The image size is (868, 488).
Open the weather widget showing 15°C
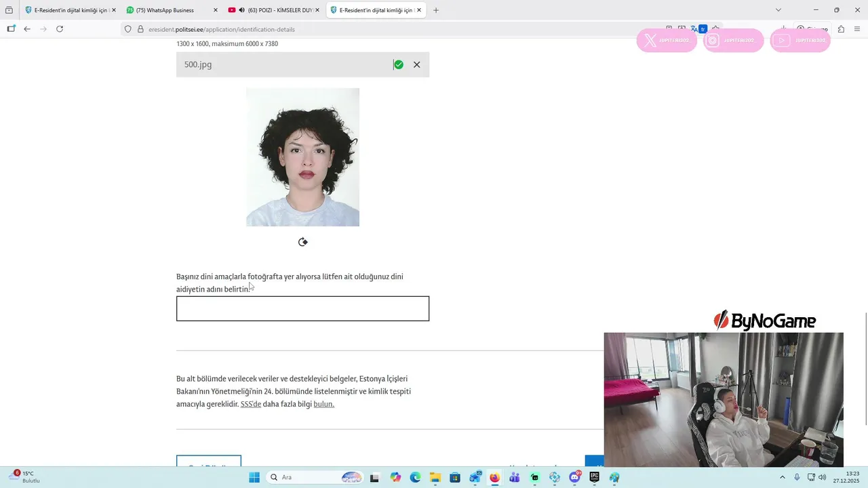click(25, 477)
